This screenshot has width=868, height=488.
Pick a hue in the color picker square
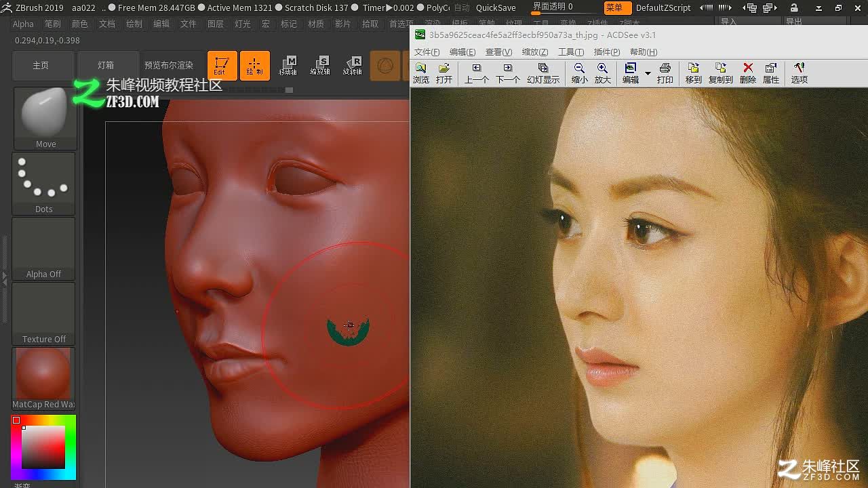click(x=43, y=447)
